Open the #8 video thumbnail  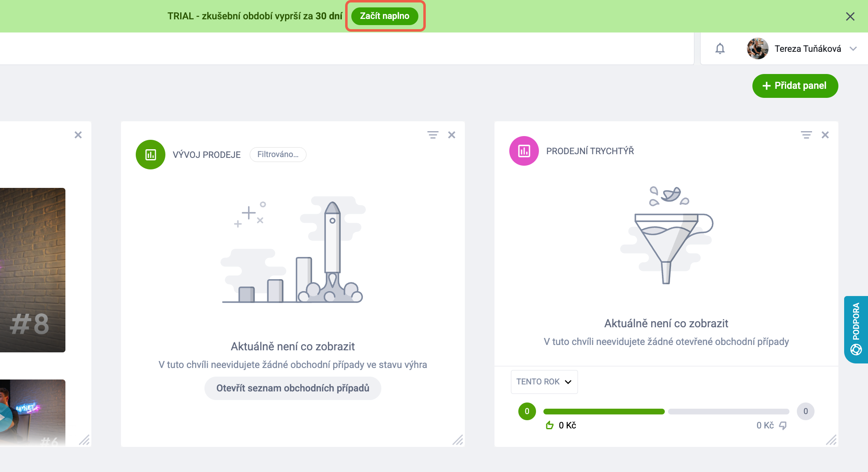tap(32, 270)
